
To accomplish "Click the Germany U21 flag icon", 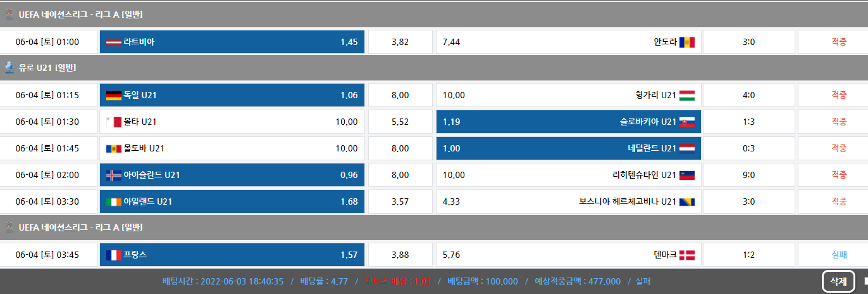I will [x=113, y=96].
